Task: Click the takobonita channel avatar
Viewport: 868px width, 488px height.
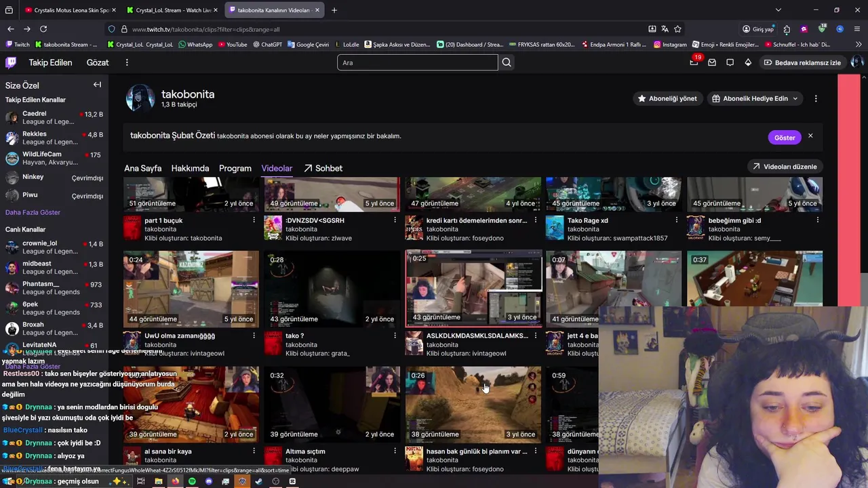Action: 140,98
